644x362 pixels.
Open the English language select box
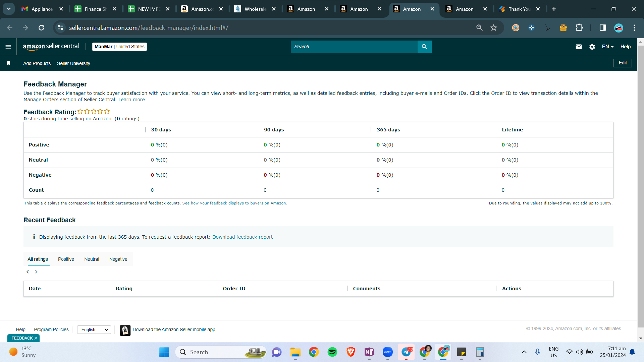[x=94, y=329]
